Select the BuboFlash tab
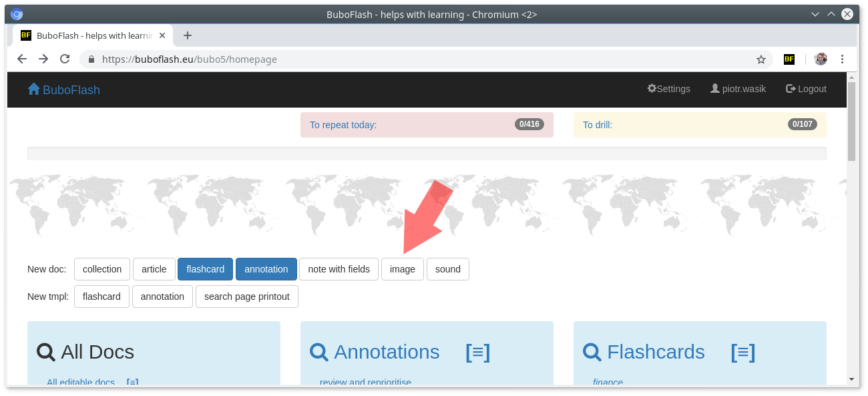Image resolution: width=868 pixels, height=396 pixels. click(x=93, y=35)
